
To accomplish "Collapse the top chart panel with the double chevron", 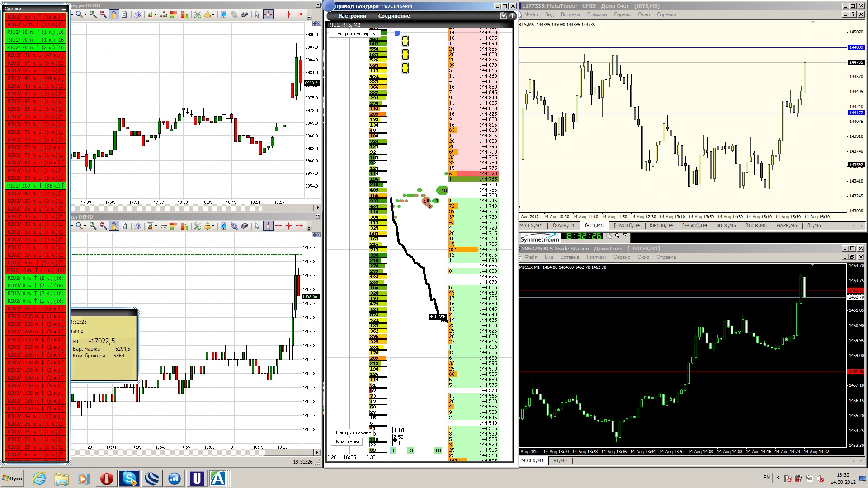I will (x=316, y=23).
